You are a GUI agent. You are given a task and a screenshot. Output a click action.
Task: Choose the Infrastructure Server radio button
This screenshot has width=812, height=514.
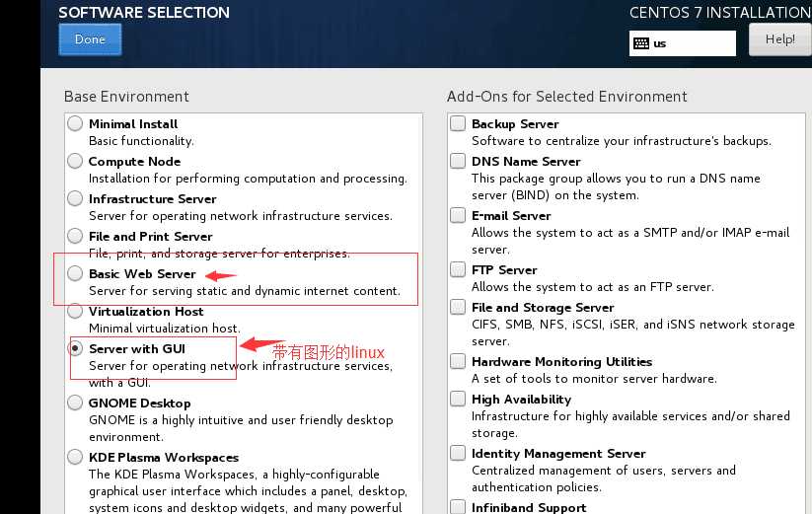click(x=75, y=198)
